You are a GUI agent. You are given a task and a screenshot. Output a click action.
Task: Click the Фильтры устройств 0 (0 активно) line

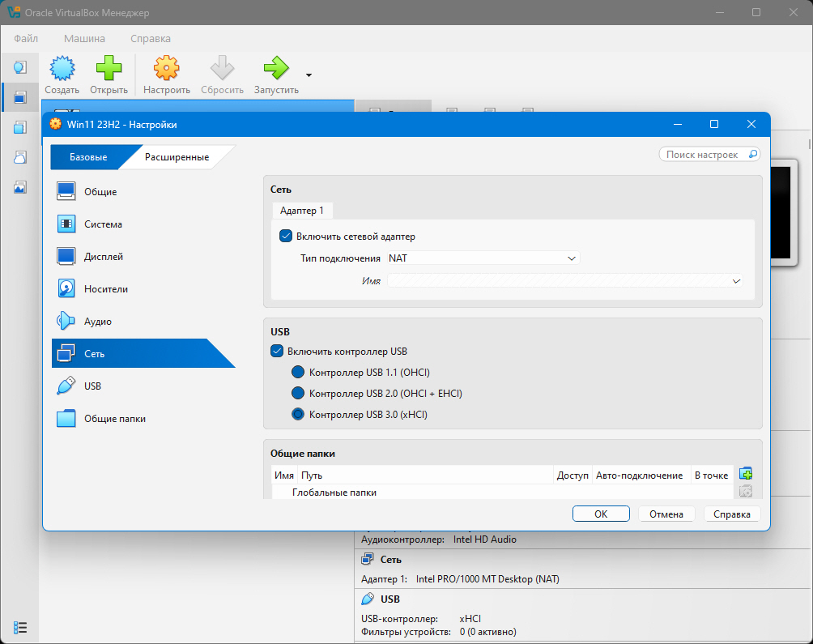[439, 632]
